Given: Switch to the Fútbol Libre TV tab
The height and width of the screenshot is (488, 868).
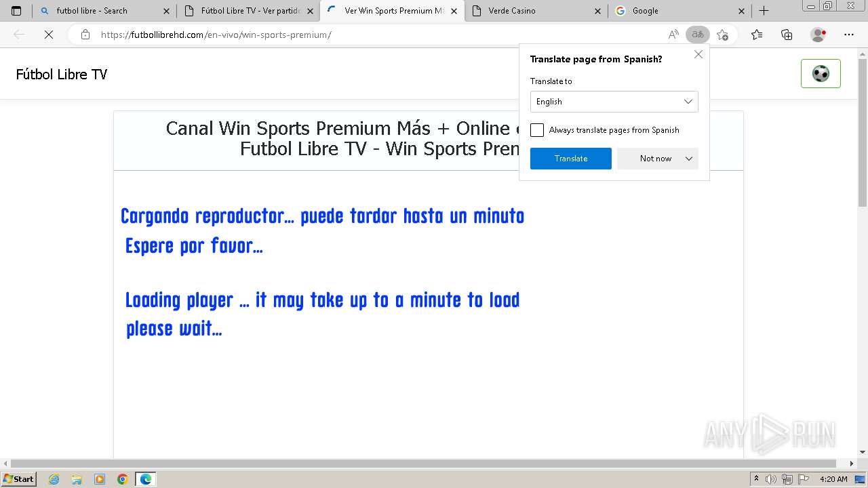Looking at the screenshot, I should pos(248,11).
